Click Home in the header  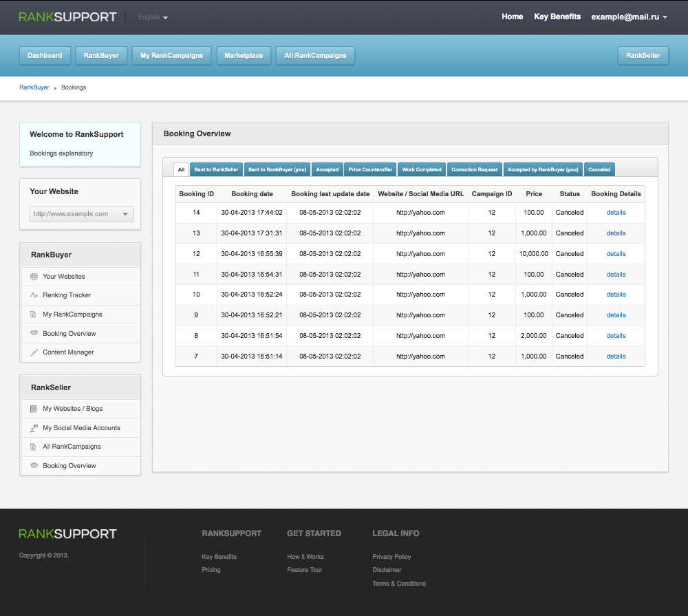pyautogui.click(x=513, y=17)
